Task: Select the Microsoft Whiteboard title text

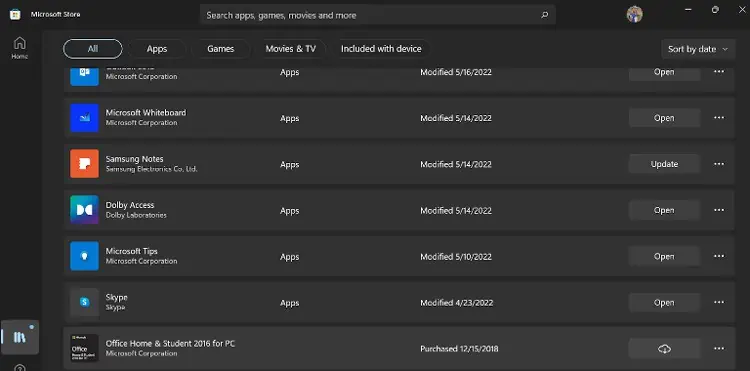Action: click(x=146, y=112)
